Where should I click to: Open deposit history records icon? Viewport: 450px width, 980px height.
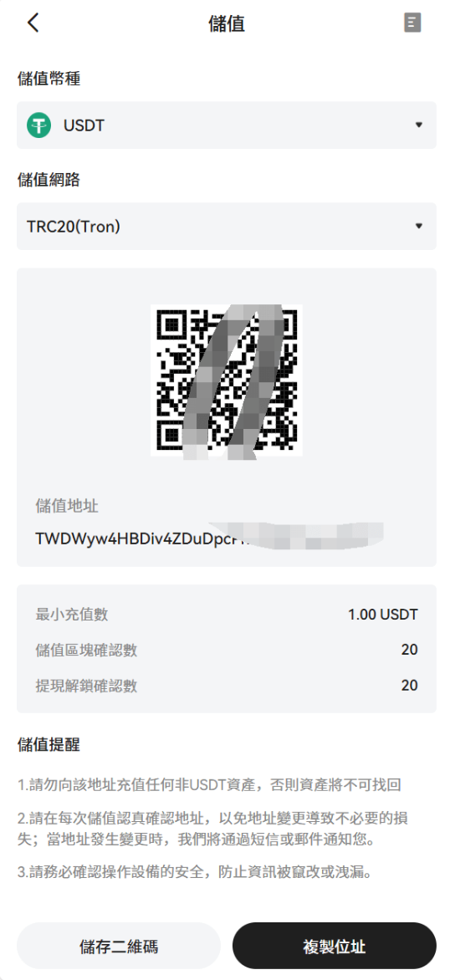412,23
